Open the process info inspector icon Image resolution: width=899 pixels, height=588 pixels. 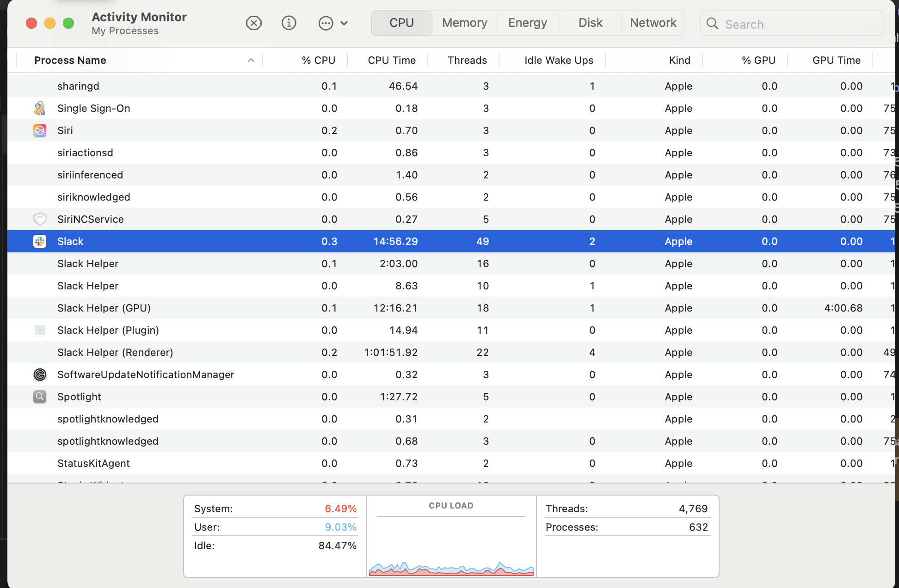[x=289, y=23]
